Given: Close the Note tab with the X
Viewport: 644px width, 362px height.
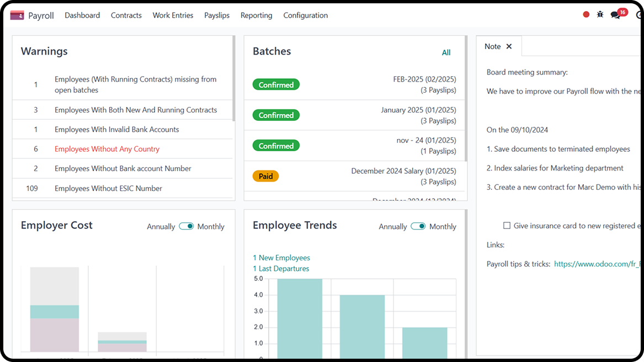Looking at the screenshot, I should tap(509, 46).
